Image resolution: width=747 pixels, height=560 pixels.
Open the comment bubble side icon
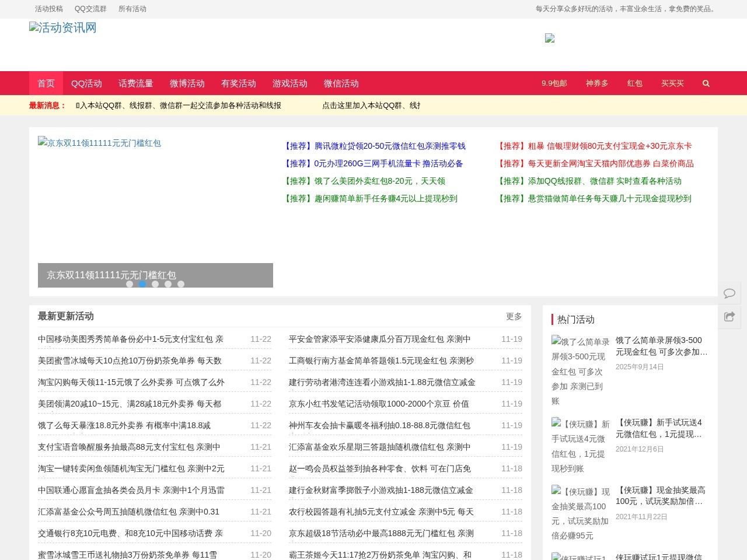[729, 293]
